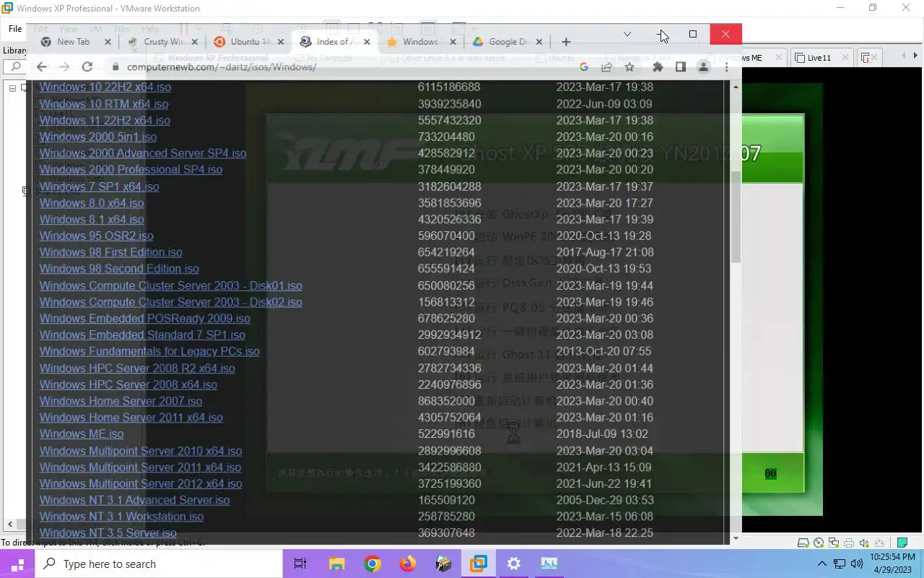Open Chrome tab search dropdown chevron

click(627, 34)
